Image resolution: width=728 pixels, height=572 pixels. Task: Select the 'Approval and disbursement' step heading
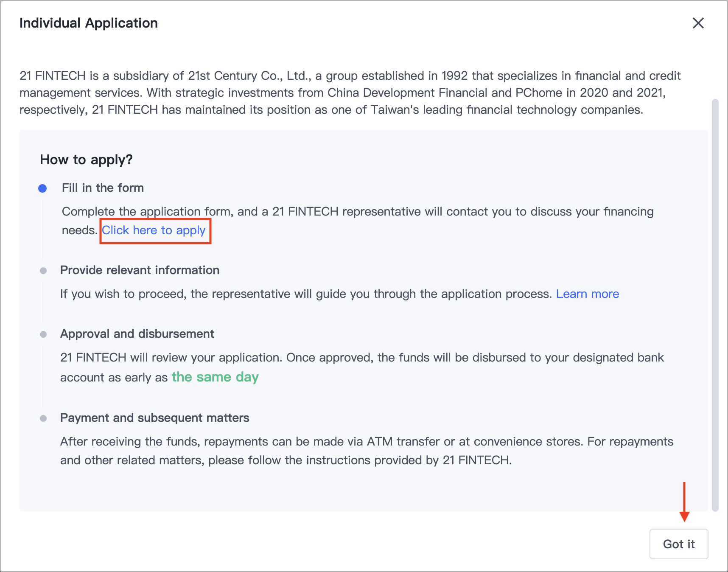tap(137, 334)
